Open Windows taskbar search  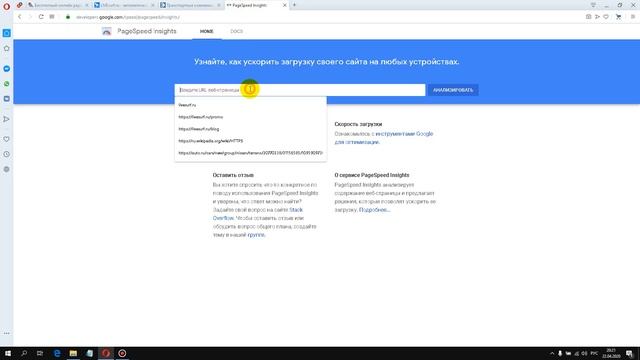click(24, 353)
